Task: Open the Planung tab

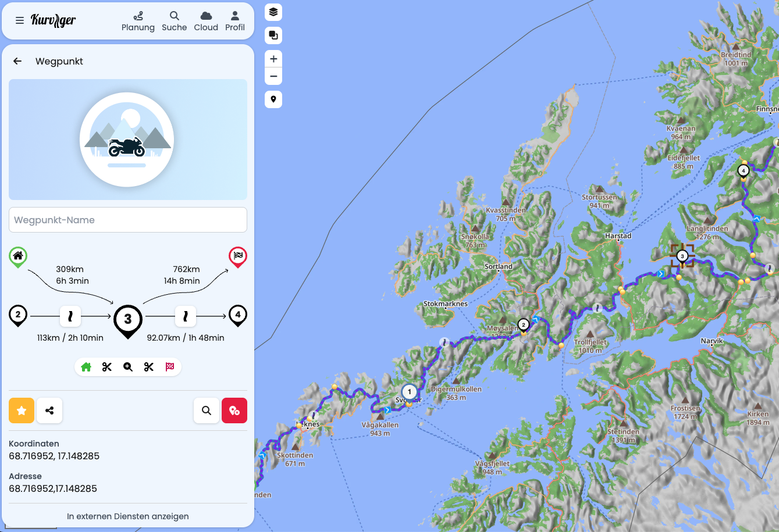Action: point(138,22)
